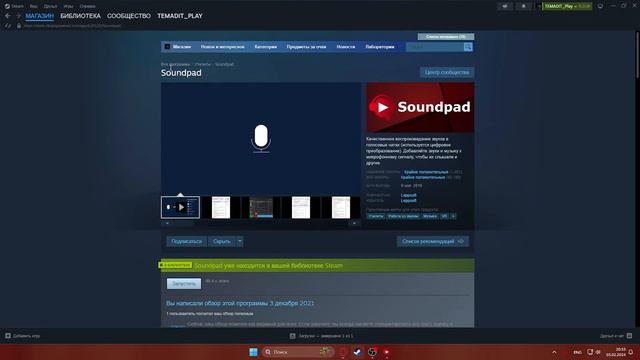The image size is (640, 360).
Task: Open the Игры menu
Action: click(68, 6)
